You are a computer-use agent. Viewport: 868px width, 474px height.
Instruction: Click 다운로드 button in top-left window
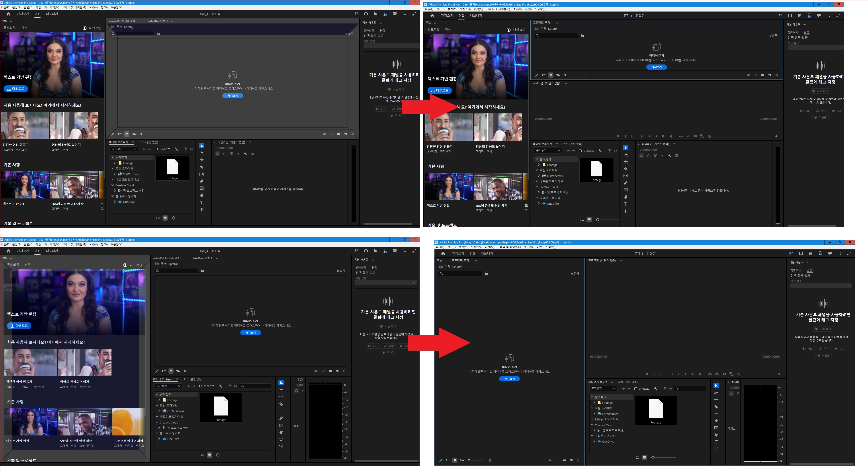coord(16,89)
